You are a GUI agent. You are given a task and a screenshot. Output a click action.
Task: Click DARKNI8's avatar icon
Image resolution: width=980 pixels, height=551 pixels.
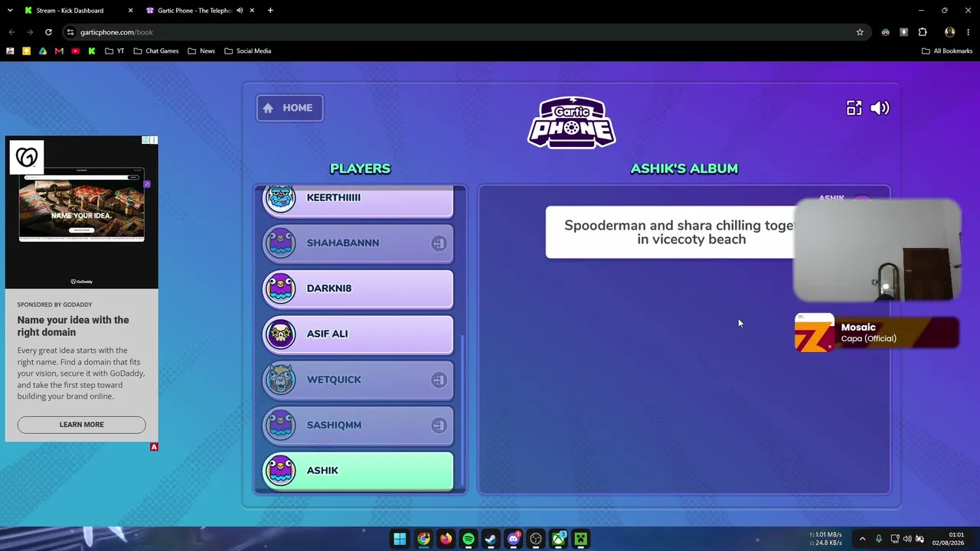[x=281, y=289]
